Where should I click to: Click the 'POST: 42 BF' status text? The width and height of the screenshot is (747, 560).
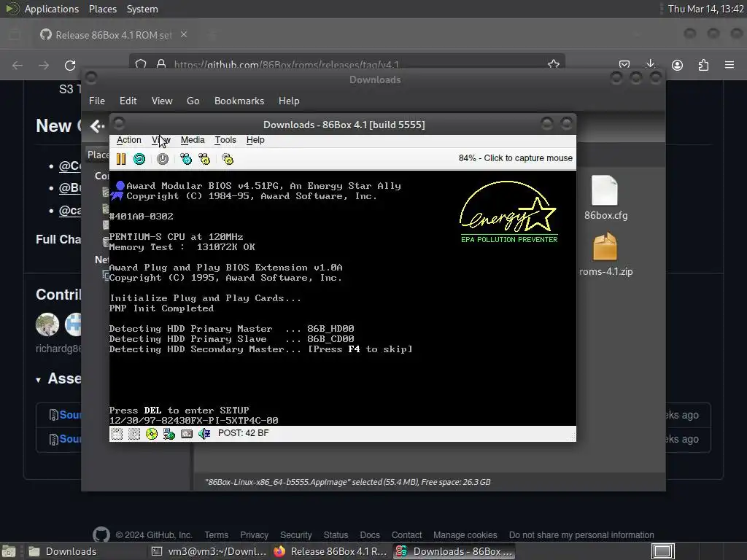click(x=244, y=433)
